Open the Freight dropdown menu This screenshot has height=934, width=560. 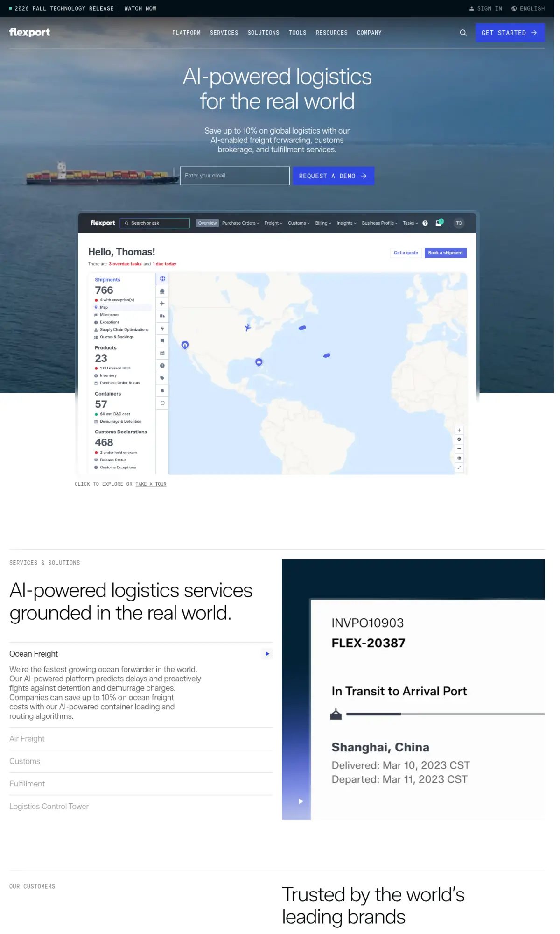pos(273,223)
